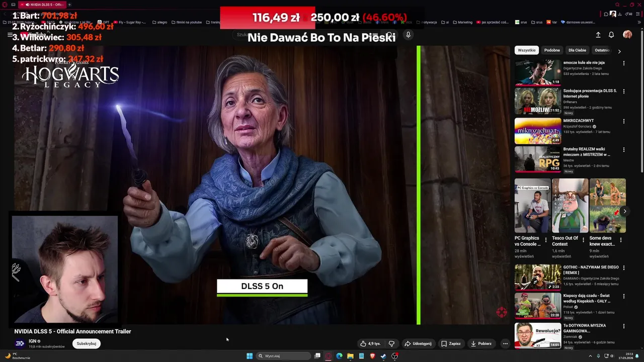Open 'smocze kule ale nie jaja' thumbnail
The width and height of the screenshot is (644, 362).
point(537,72)
